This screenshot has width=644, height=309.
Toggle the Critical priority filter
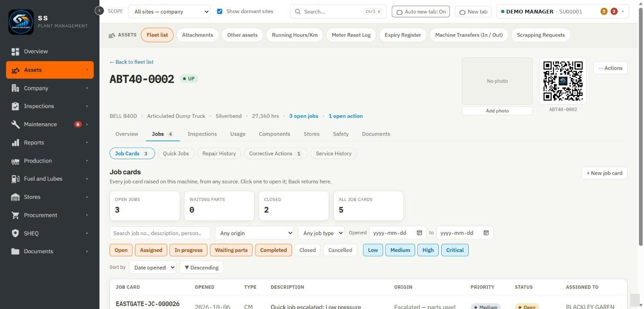pyautogui.click(x=455, y=250)
